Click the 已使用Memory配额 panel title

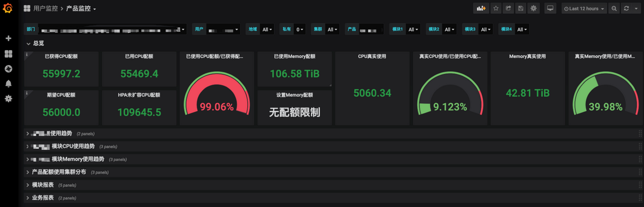coord(294,57)
